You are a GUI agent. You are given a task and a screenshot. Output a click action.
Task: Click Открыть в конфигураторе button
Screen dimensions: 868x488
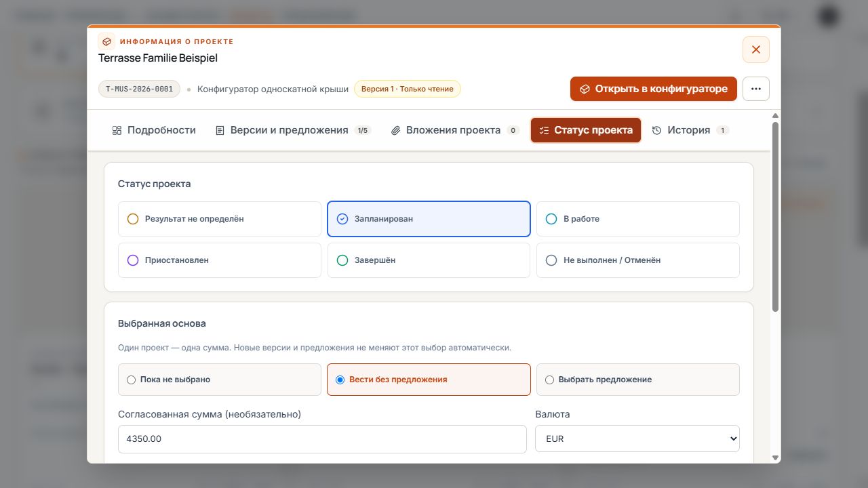pos(654,89)
